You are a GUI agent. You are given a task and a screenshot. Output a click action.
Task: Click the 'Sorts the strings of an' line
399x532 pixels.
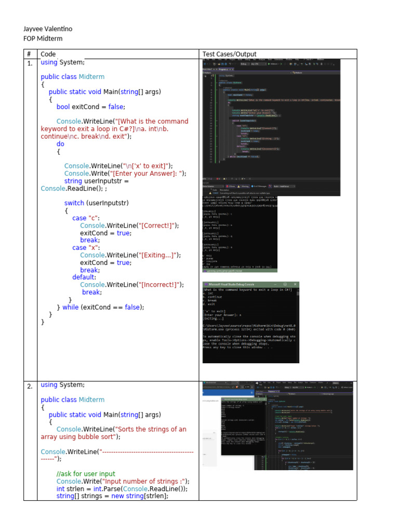[122, 429]
